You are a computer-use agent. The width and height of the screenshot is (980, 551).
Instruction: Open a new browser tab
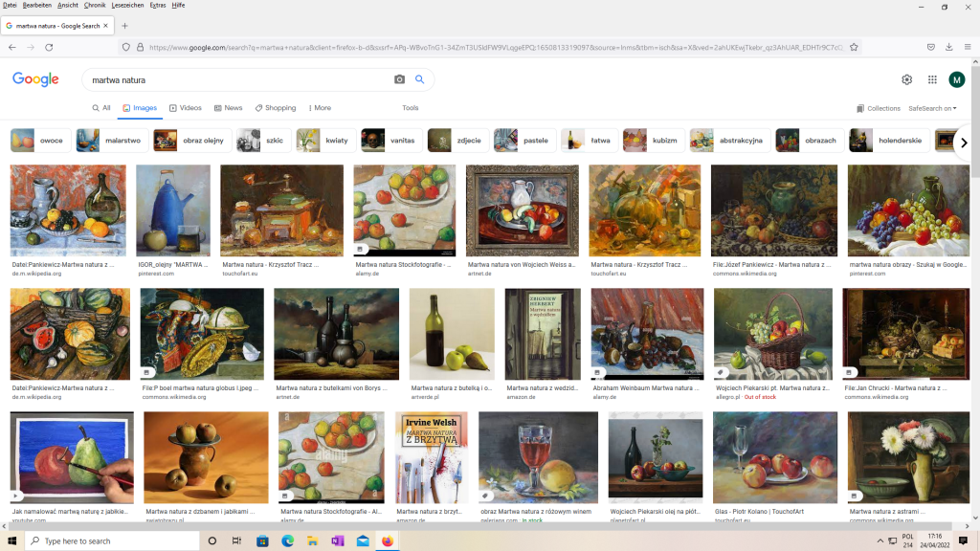[124, 26]
